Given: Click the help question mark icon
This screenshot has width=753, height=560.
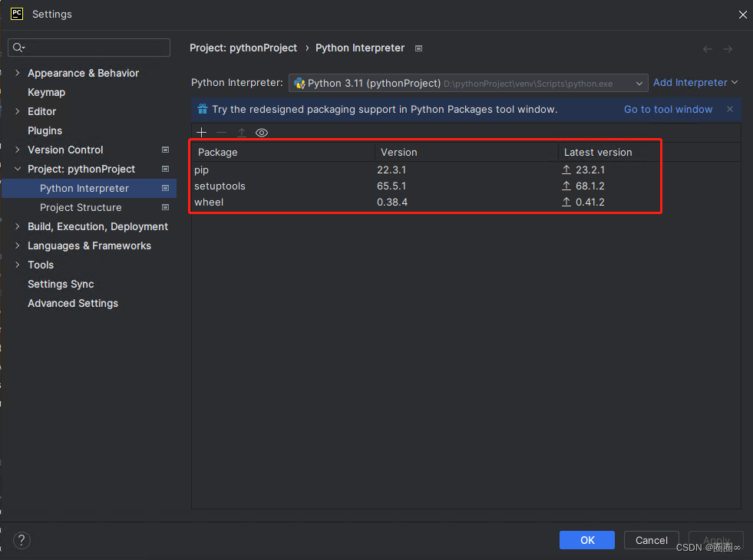Looking at the screenshot, I should pyautogui.click(x=21, y=540).
